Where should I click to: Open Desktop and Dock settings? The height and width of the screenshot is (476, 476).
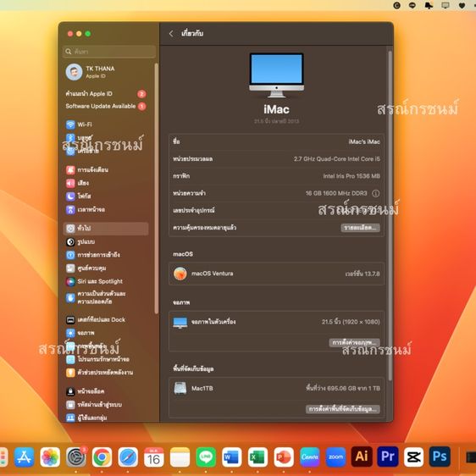tap(96, 319)
